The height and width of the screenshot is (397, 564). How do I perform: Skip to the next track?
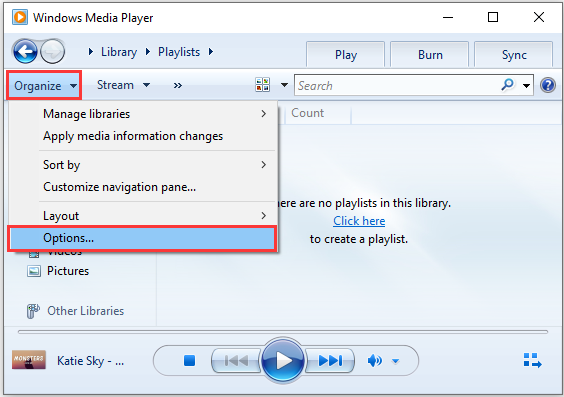[330, 360]
